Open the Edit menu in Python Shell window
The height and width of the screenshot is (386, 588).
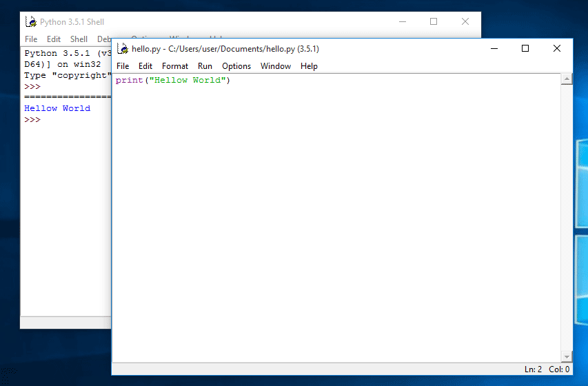[54, 39]
